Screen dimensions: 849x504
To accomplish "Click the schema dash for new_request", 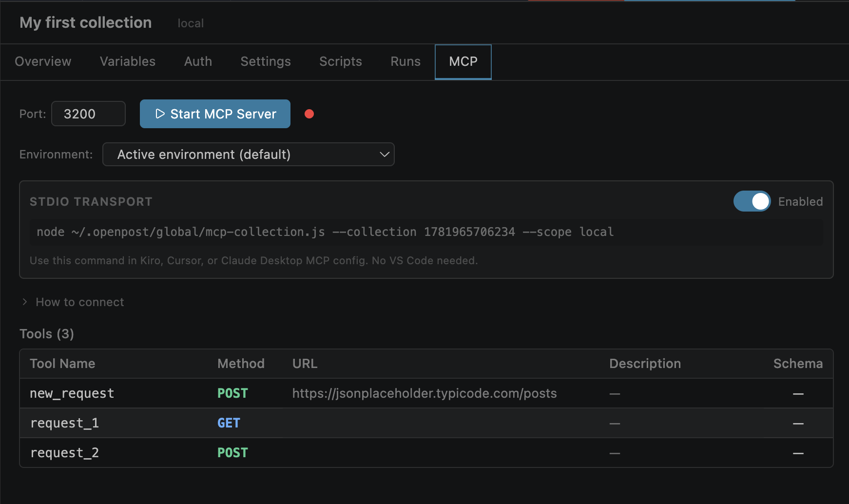I will pyautogui.click(x=798, y=394).
